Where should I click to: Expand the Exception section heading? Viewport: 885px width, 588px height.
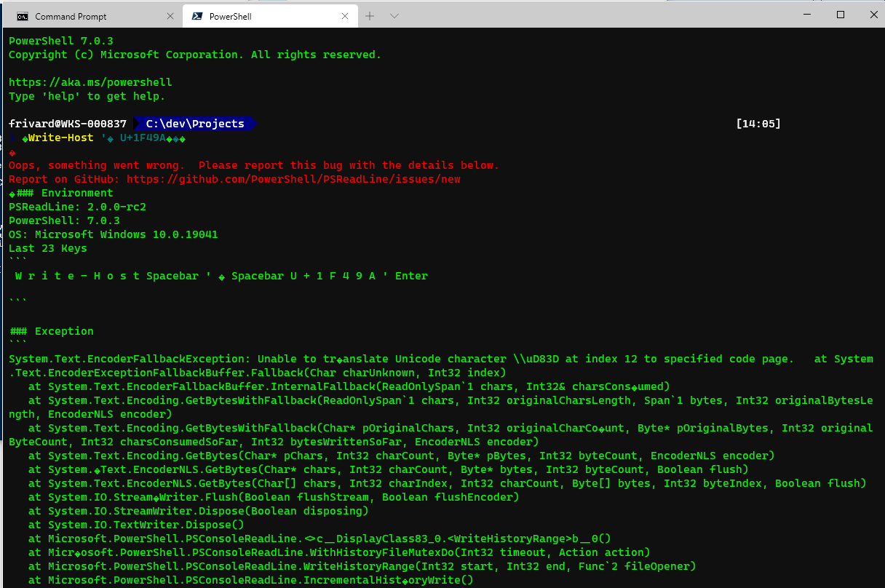(x=51, y=330)
